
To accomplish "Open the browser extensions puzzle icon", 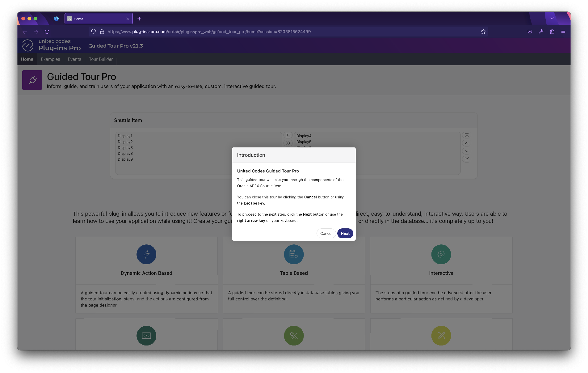I will tap(552, 32).
